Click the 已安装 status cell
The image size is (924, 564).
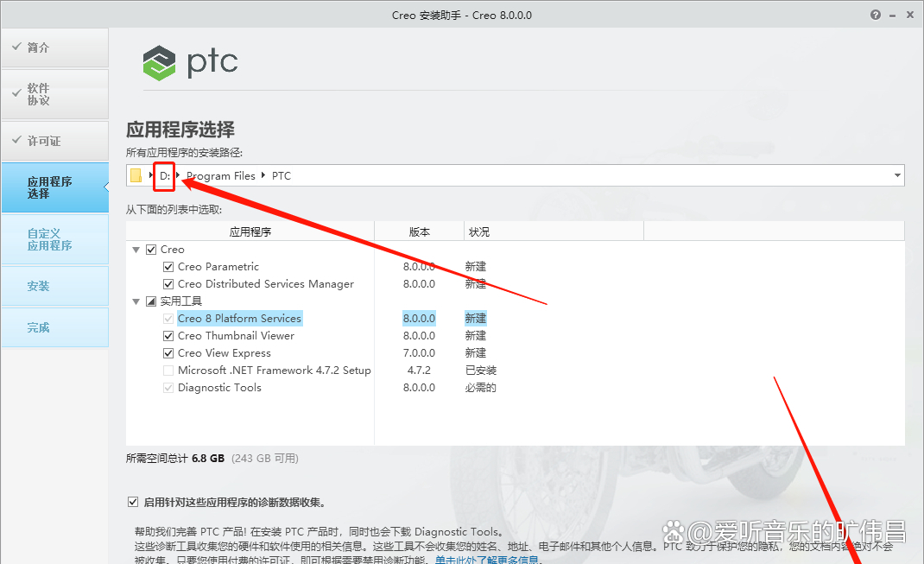[x=481, y=371]
